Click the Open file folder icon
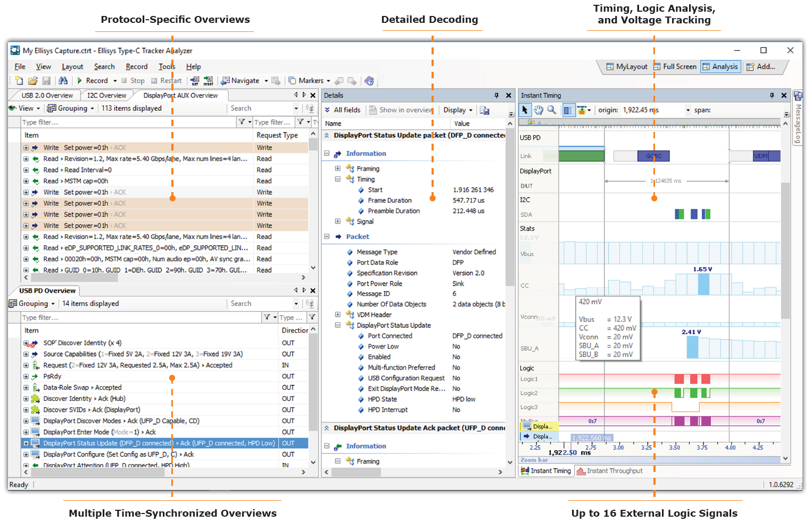Screen dimensions: 812x522 32,81
